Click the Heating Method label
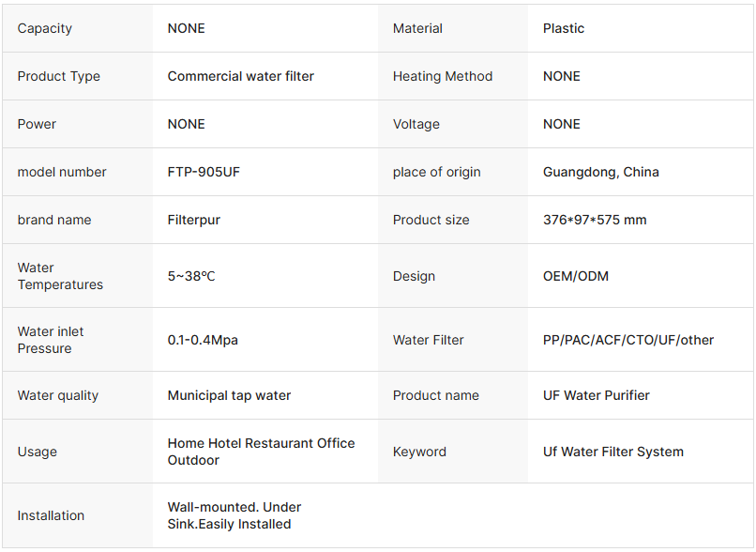The width and height of the screenshot is (756, 552). (x=442, y=76)
